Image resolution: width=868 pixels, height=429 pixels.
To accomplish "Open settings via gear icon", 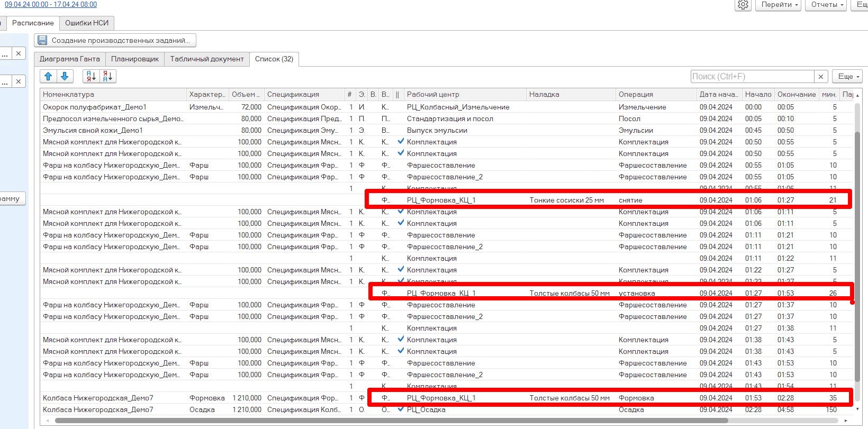I will click(743, 5).
